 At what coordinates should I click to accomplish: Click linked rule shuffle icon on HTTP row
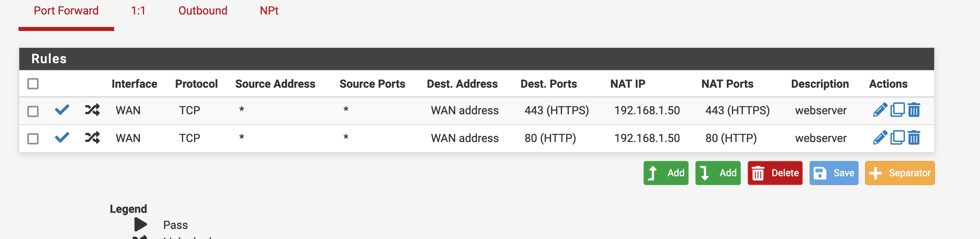(x=92, y=138)
